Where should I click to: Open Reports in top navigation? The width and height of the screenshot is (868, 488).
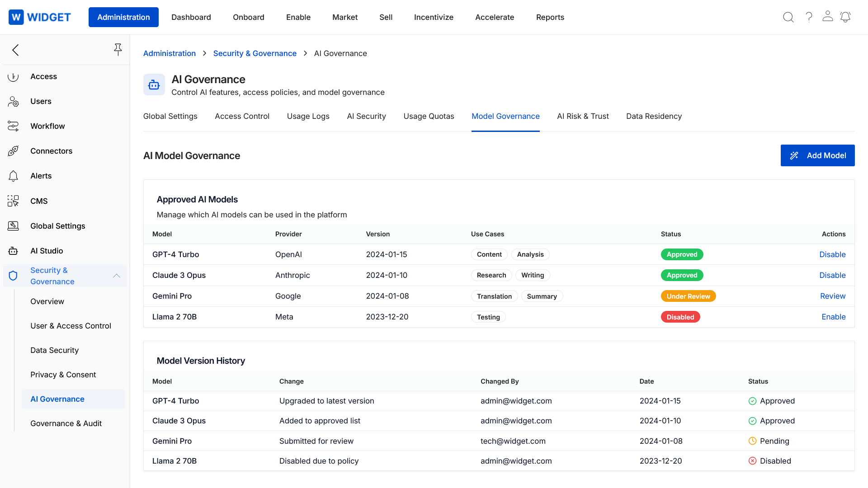click(x=550, y=17)
